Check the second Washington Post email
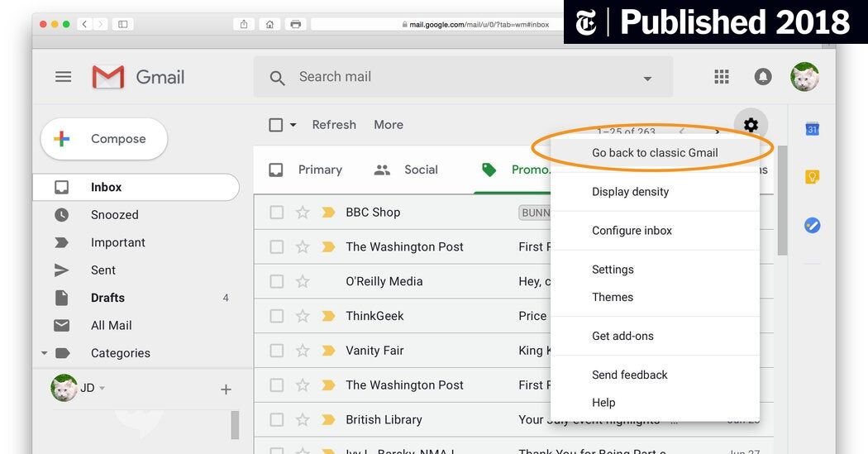The image size is (868, 454). 276,385
